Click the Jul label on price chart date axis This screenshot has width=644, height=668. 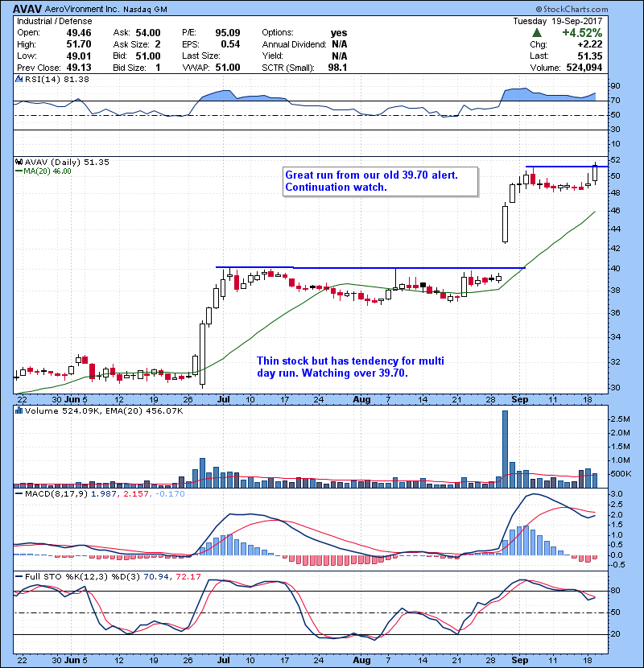pyautogui.click(x=223, y=400)
